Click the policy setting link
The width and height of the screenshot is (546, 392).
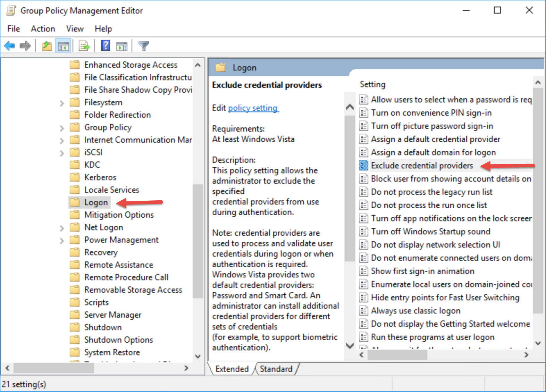tap(253, 108)
